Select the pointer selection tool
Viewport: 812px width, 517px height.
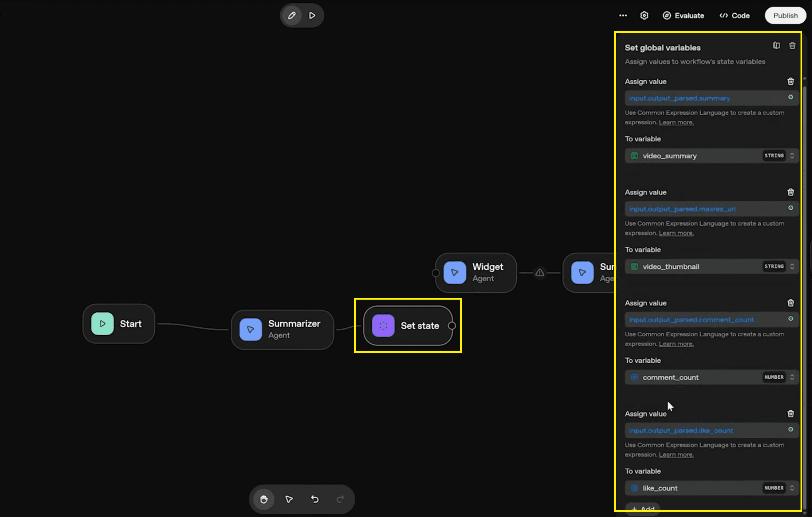coord(289,499)
